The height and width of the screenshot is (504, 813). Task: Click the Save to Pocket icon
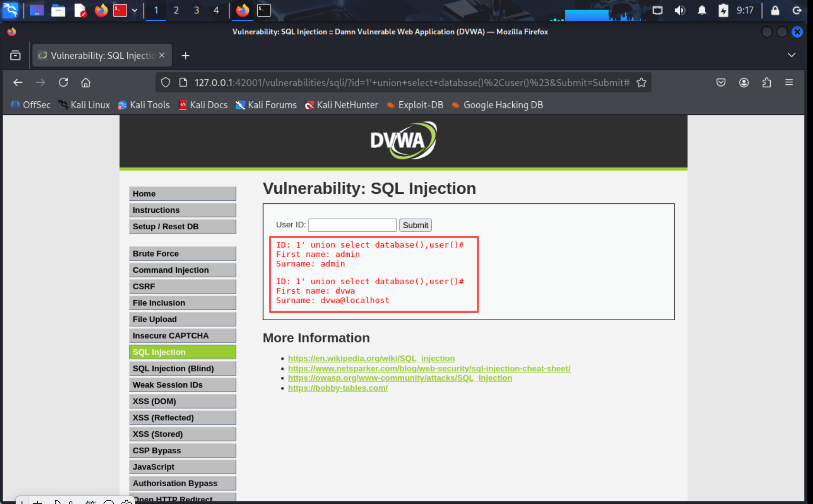click(721, 82)
